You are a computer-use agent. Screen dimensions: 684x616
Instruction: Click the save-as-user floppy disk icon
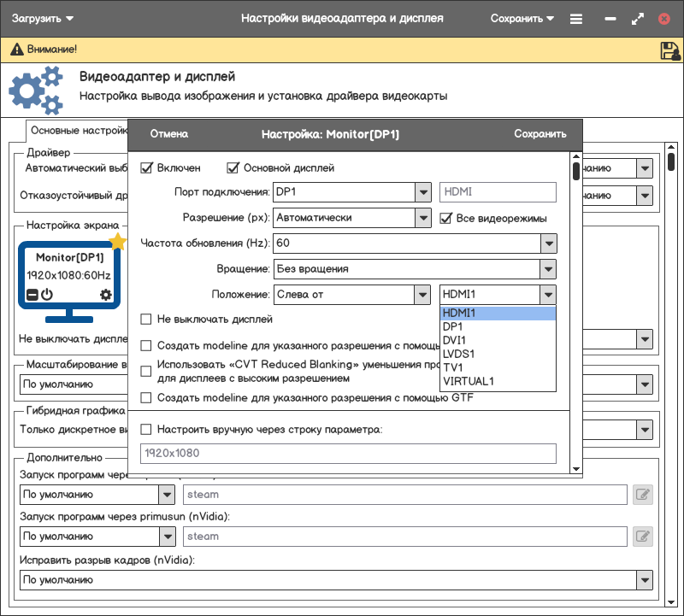tap(669, 50)
